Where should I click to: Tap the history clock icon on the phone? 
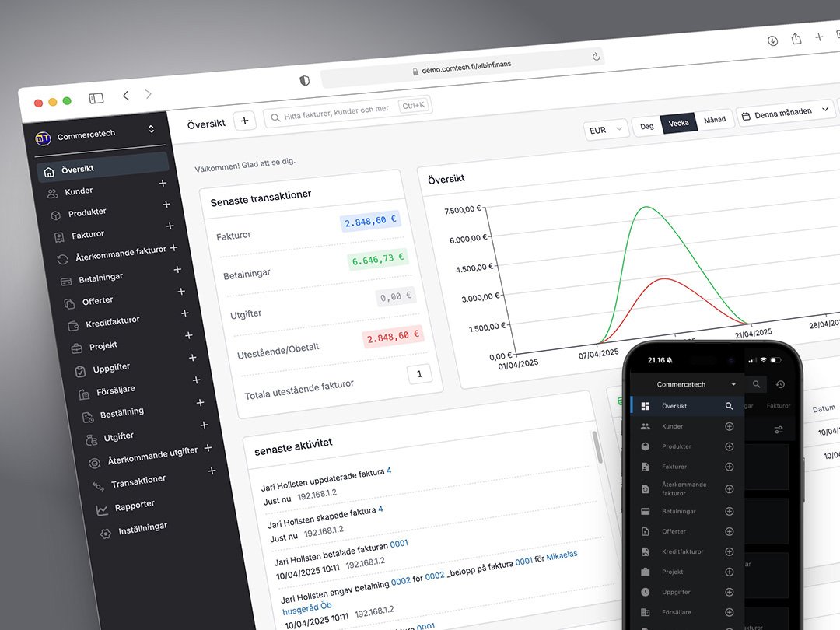(x=780, y=384)
